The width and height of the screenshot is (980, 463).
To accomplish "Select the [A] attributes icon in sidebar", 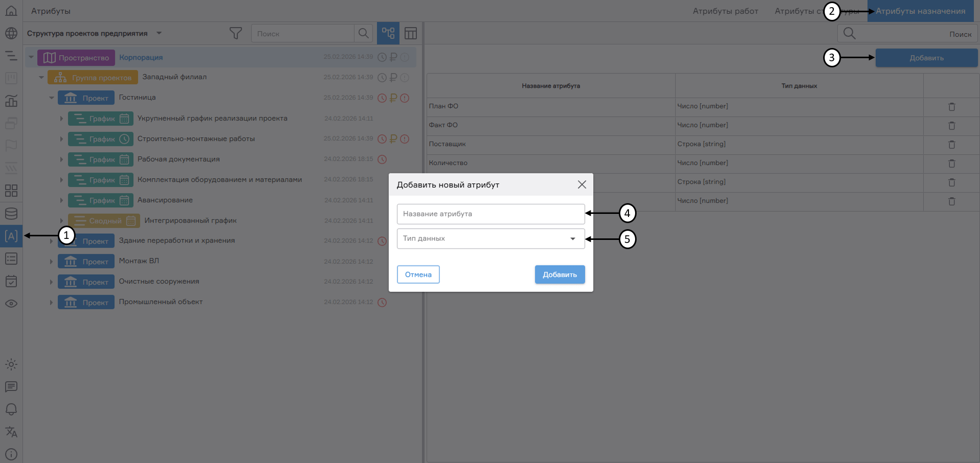I will (11, 236).
